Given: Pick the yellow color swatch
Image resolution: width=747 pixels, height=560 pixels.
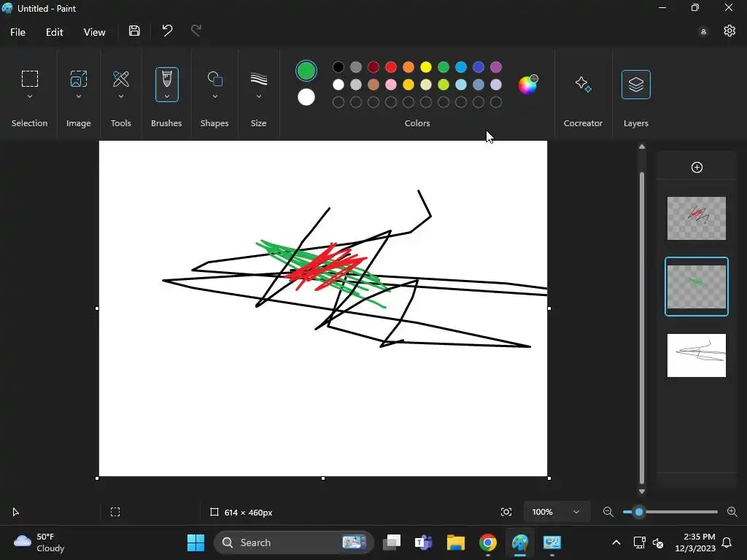Looking at the screenshot, I should (426, 67).
